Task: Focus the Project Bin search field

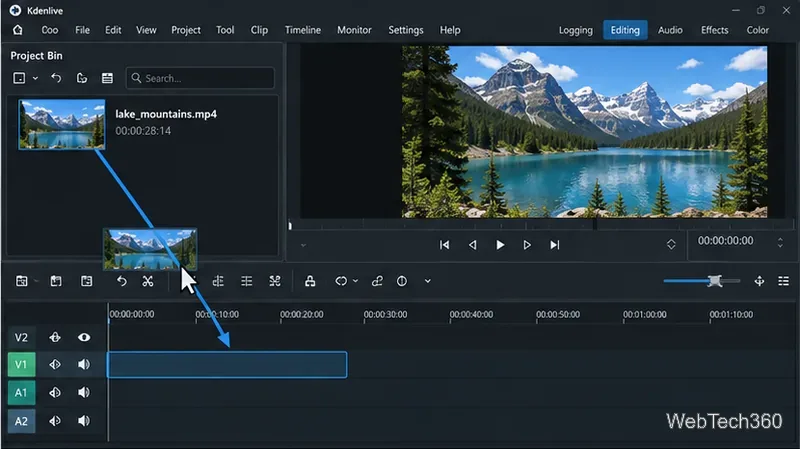Action: click(x=200, y=78)
